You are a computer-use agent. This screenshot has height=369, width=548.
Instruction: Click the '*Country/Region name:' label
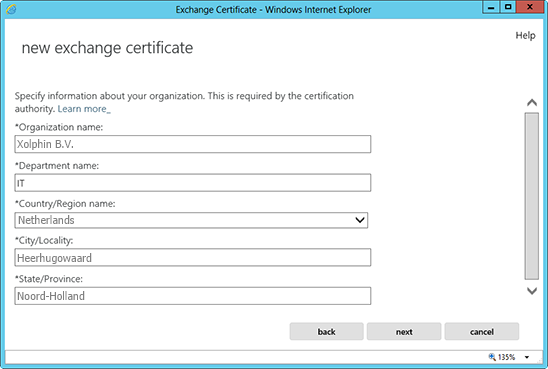coord(65,204)
